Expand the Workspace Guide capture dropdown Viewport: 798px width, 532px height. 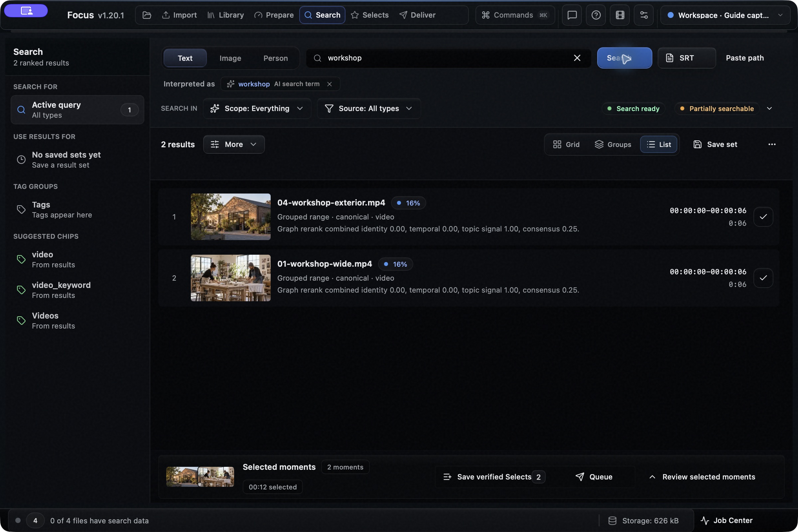726,15
